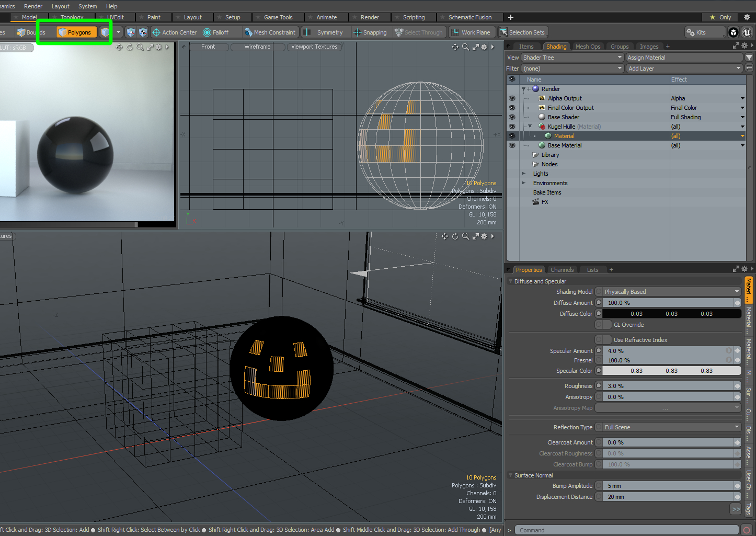Viewport: 756px width, 536px height.
Task: Click the rotate icon in the render preview viewport
Action: [130, 47]
